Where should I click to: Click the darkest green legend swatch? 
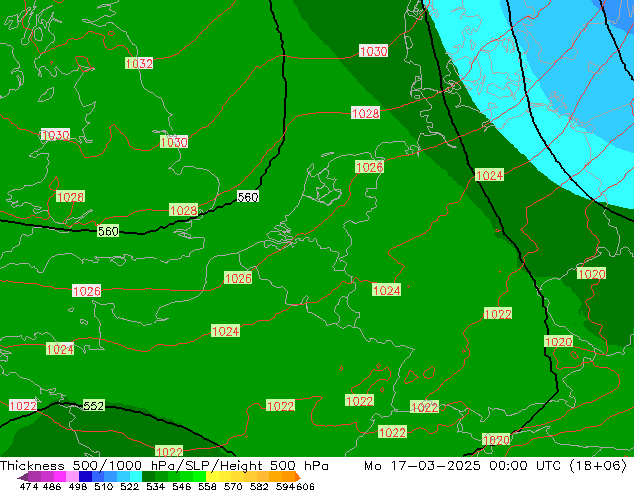tap(148, 477)
